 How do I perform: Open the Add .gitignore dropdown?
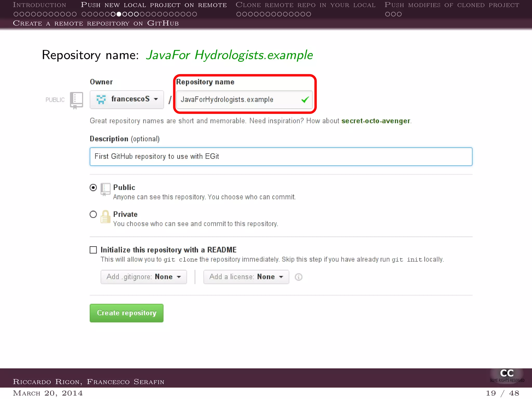click(x=144, y=277)
